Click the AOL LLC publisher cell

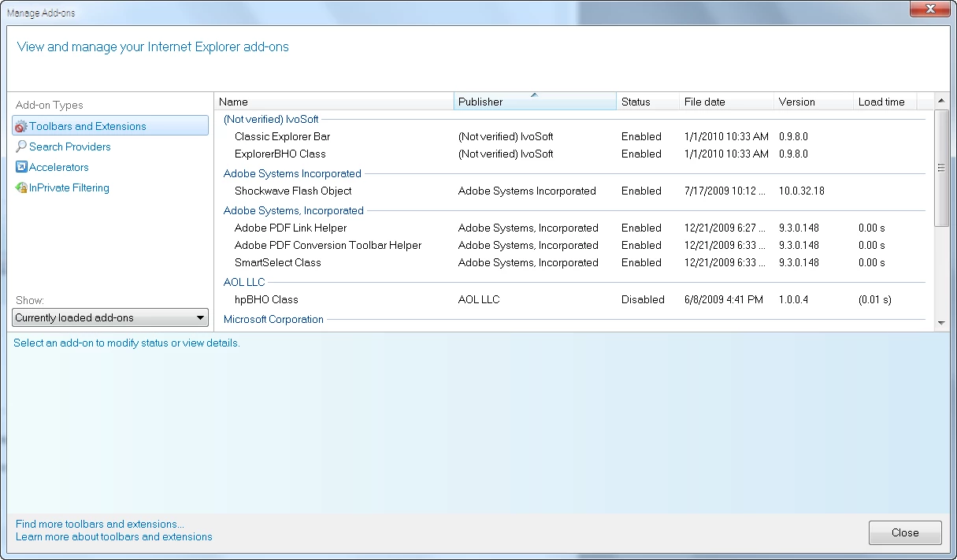point(479,299)
